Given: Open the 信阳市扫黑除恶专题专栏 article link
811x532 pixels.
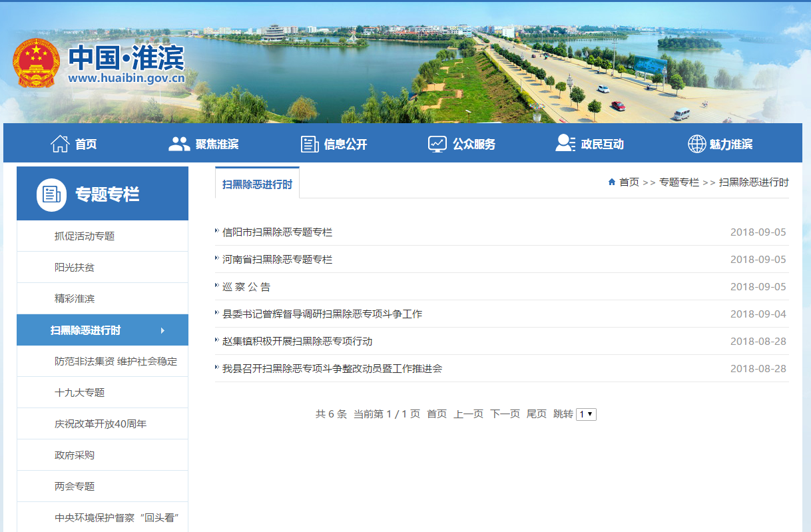Looking at the screenshot, I should pos(277,232).
